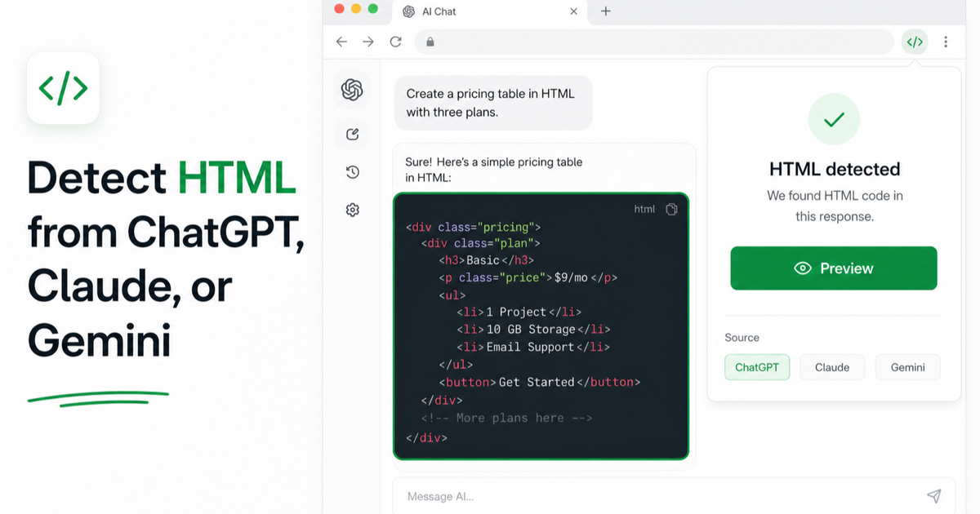Click the green checkmark circle
Viewport: 980px width, 514px height.
pos(834,120)
